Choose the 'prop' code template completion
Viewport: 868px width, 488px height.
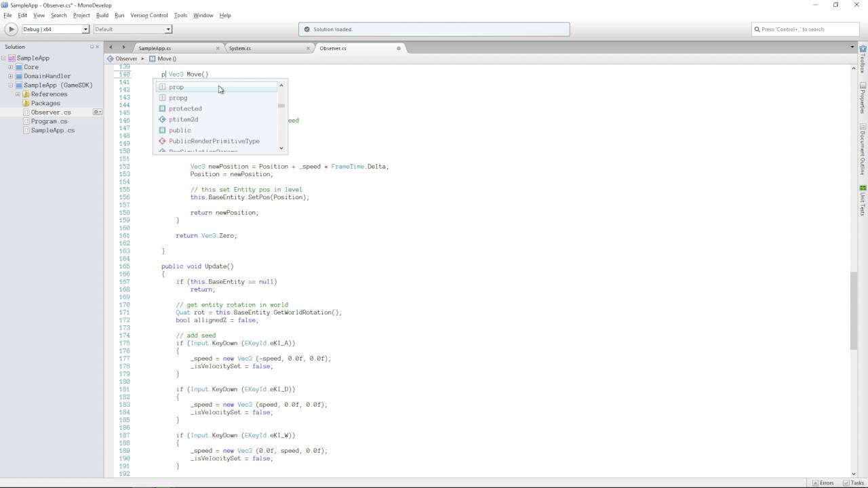(x=216, y=87)
